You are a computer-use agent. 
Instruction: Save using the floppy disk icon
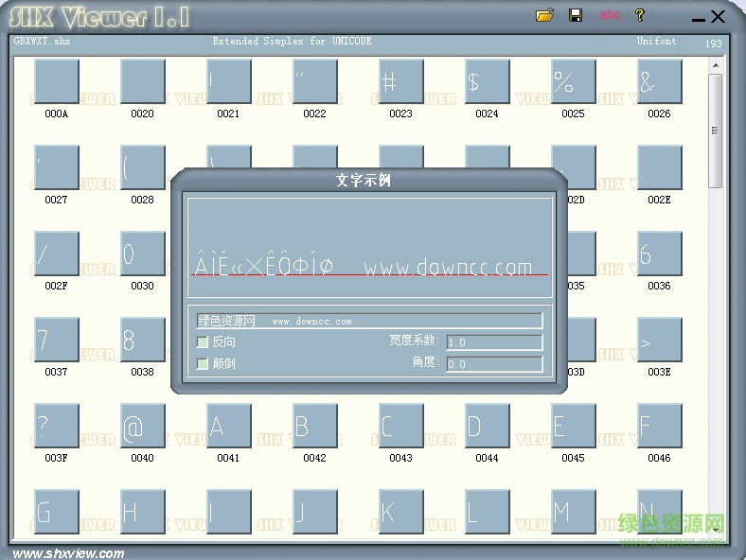coord(576,15)
